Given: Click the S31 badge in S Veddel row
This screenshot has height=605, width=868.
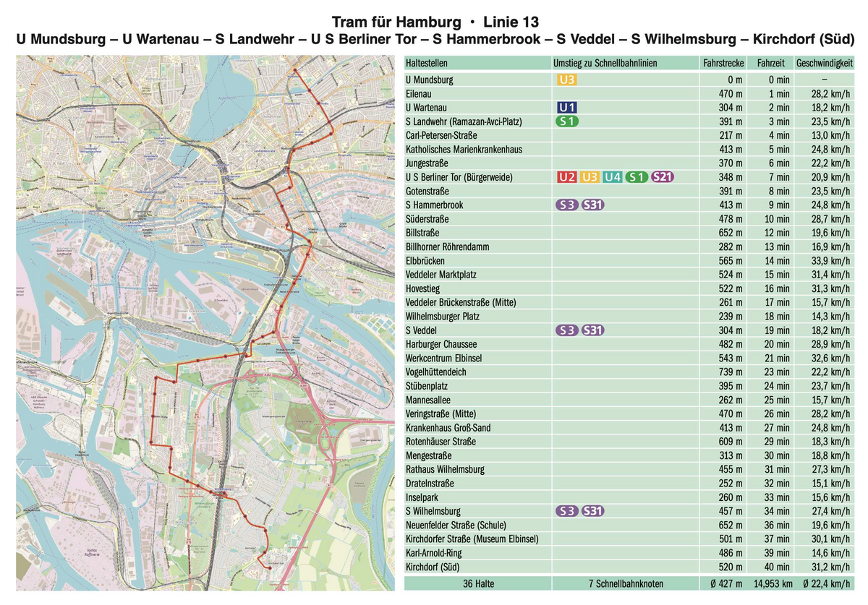Looking at the screenshot, I should pos(593,330).
